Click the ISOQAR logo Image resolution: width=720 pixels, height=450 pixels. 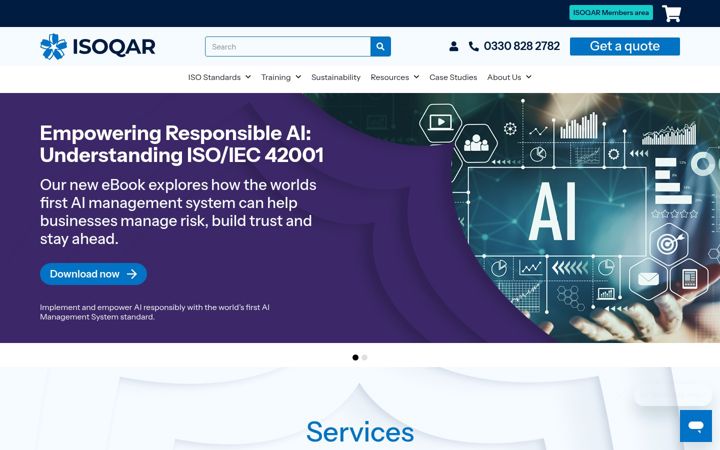[97, 46]
